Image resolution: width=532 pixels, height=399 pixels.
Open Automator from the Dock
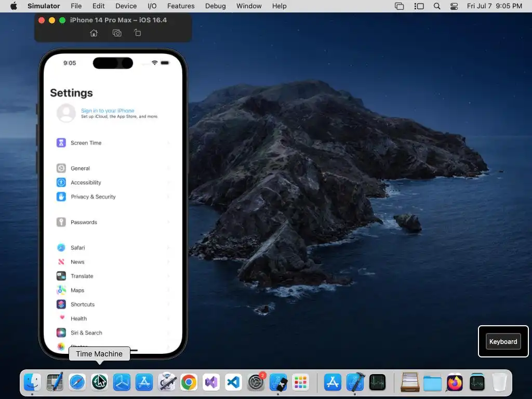point(167,382)
